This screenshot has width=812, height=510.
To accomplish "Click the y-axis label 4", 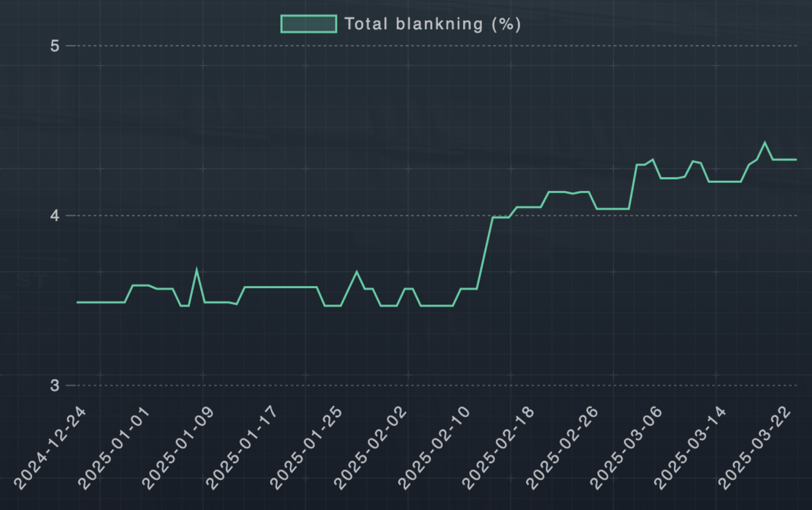I will [55, 215].
